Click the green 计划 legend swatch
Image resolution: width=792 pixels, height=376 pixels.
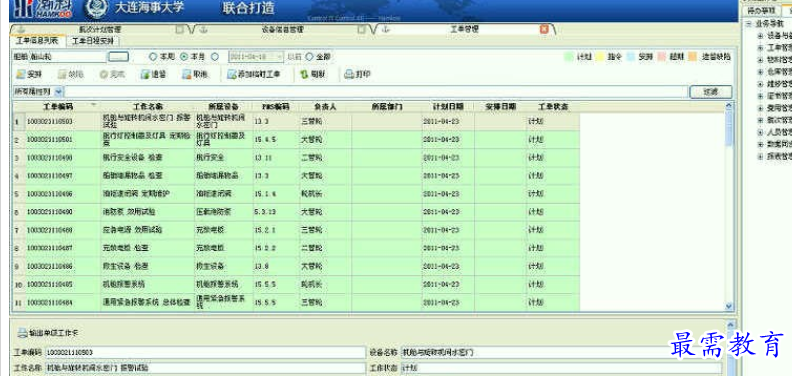coord(569,57)
